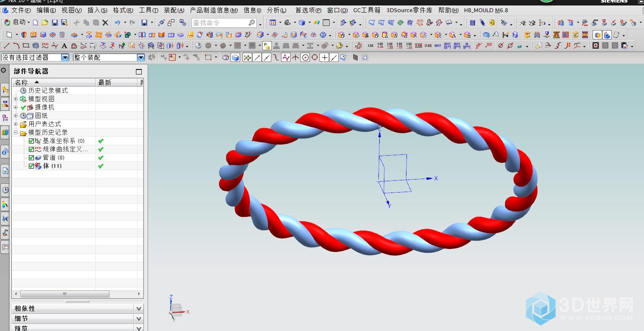Click the Undo arrow icon

pos(118,23)
